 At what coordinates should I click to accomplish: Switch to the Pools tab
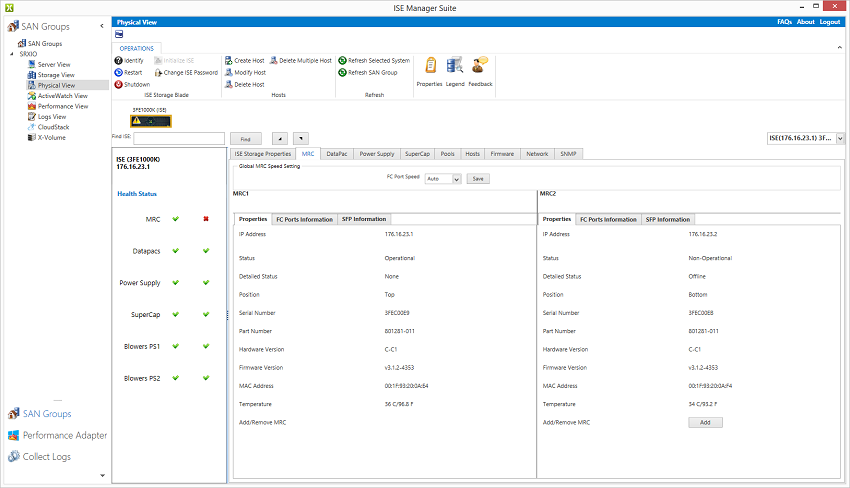tap(447, 154)
